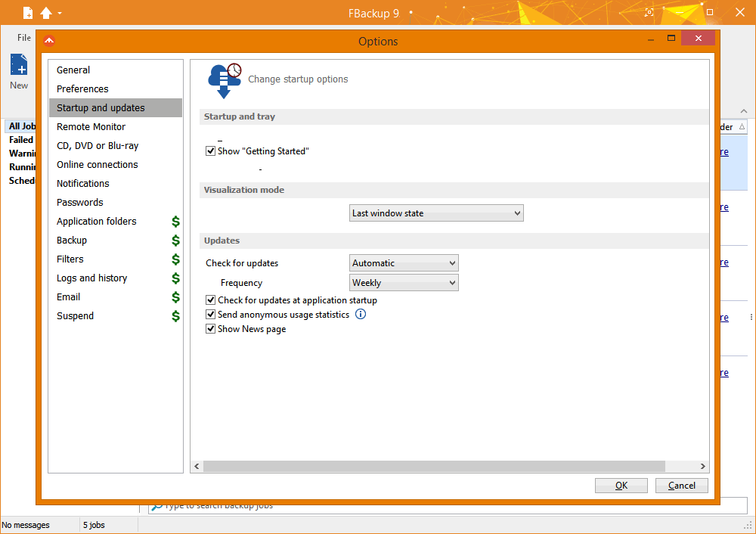
Task: Select Online connections page
Action: [116, 164]
